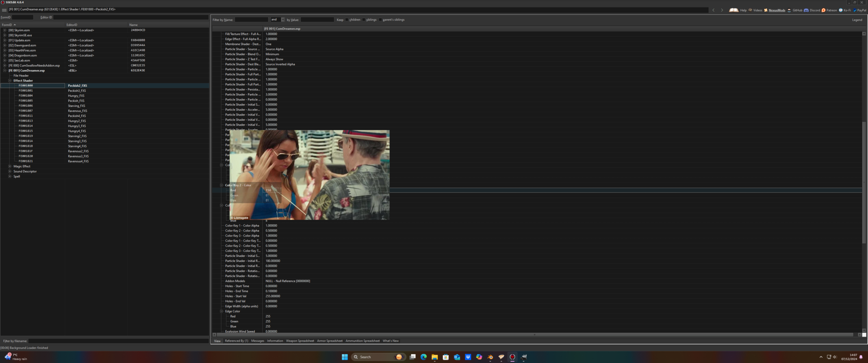The height and width of the screenshot is (363, 868).
Task: Toggle Keep children checkbox
Action: pyautogui.click(x=347, y=20)
